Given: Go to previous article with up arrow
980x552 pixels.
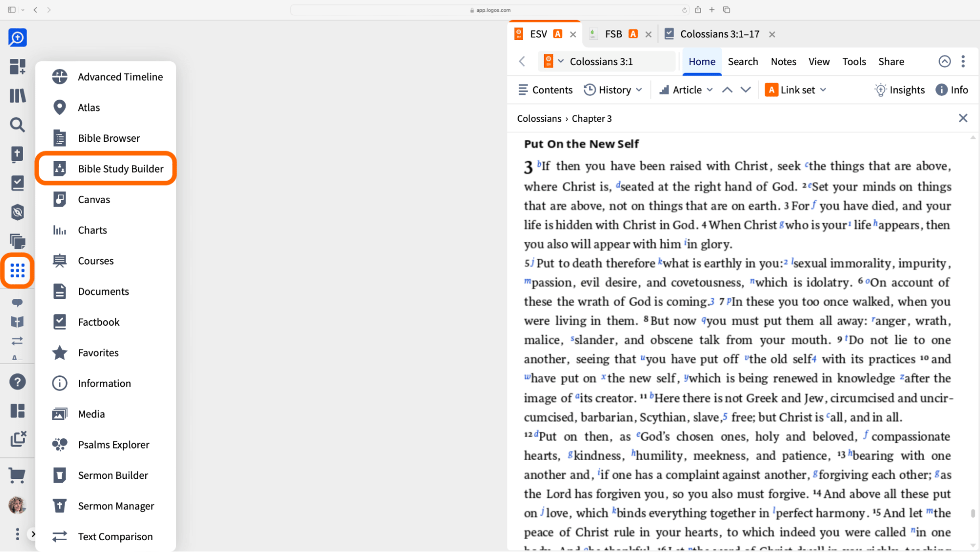Looking at the screenshot, I should pyautogui.click(x=727, y=90).
